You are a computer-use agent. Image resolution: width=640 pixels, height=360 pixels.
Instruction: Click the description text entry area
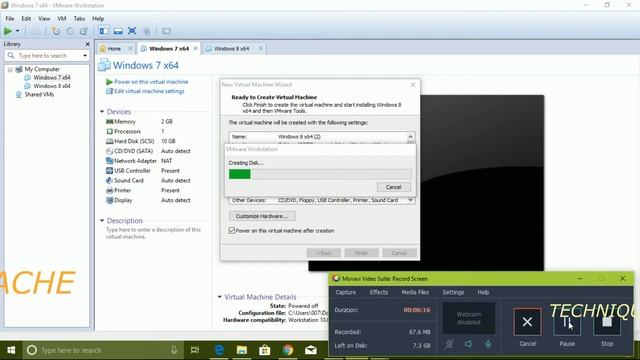(x=153, y=233)
